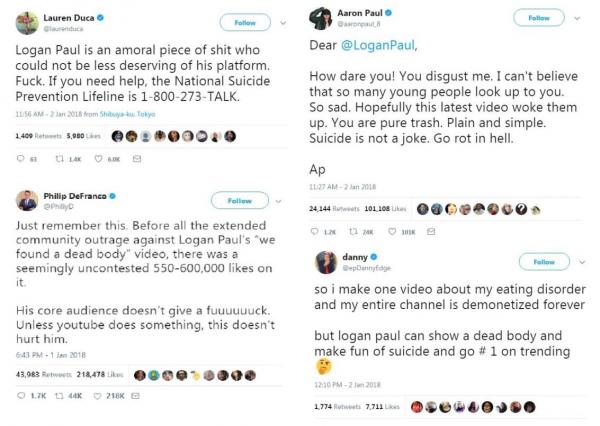Reply to Philip DeFranco's tweet

click(x=22, y=395)
